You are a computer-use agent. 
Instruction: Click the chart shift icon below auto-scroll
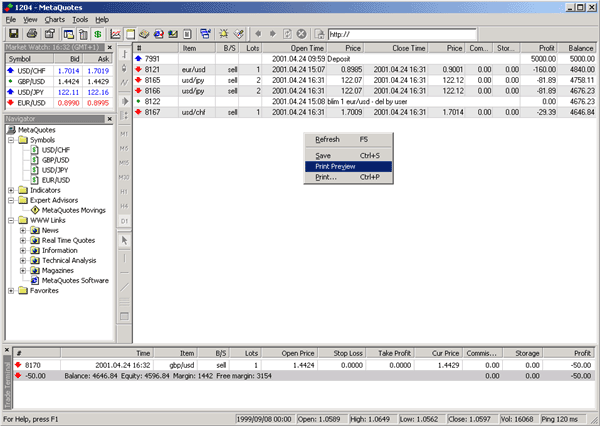[124, 115]
